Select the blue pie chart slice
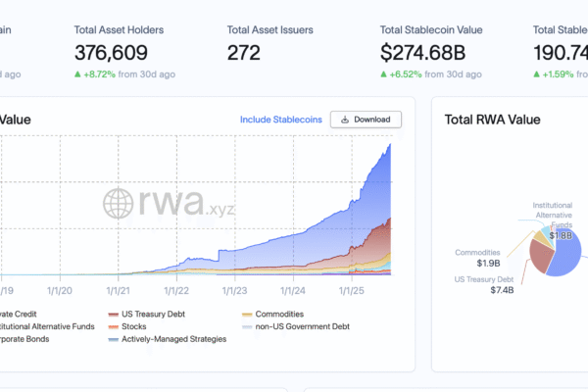Viewport: 588px width, 392px height. [x=568, y=263]
